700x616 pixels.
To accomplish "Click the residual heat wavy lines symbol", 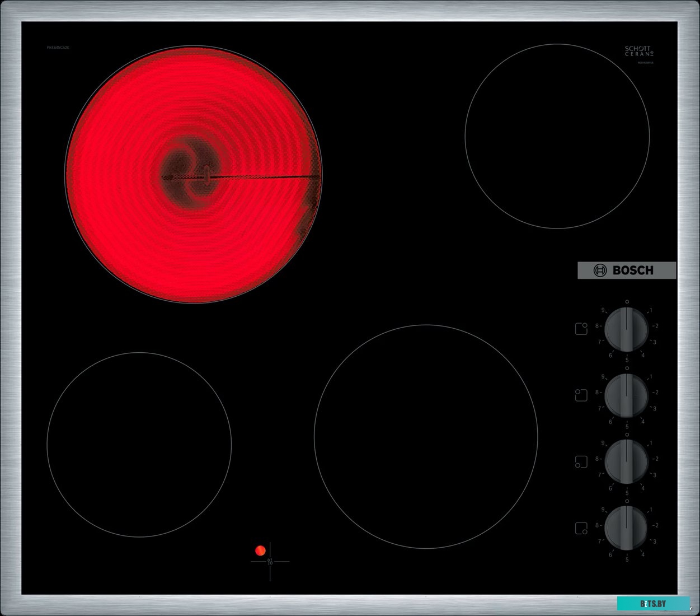I will click(x=270, y=562).
